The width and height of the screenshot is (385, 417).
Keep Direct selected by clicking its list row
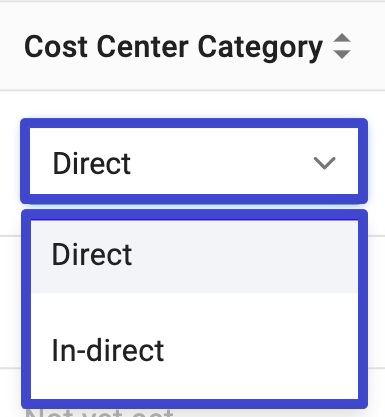tap(194, 257)
